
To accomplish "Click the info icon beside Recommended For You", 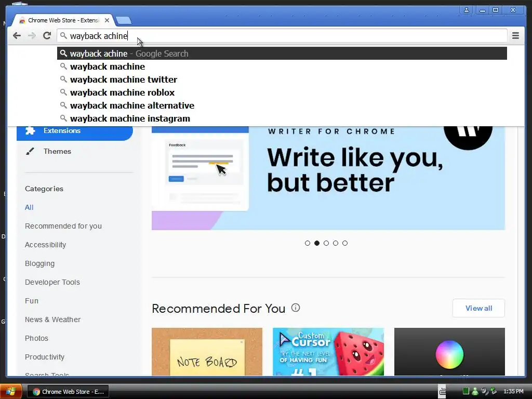I will coord(296,308).
